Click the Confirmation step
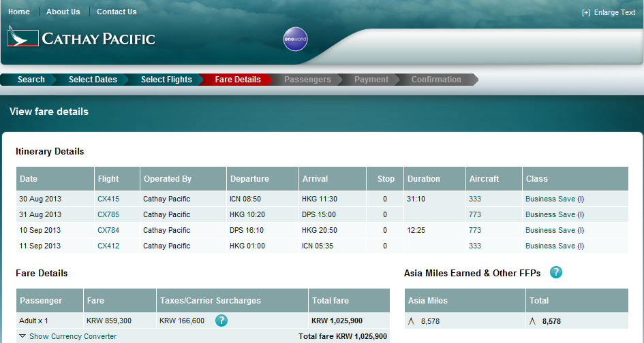 [436, 80]
